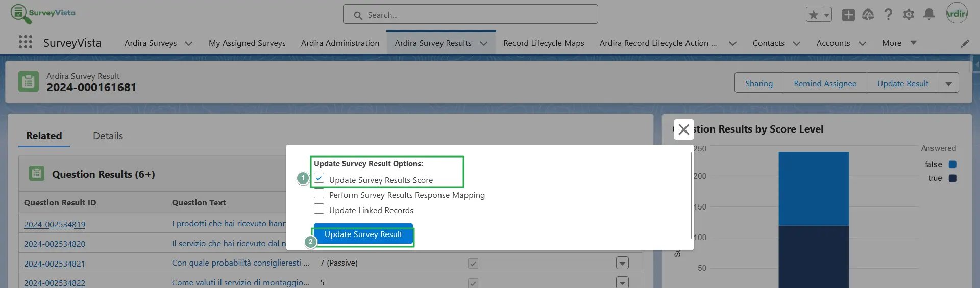The width and height of the screenshot is (980, 288).
Task: Click the checked box in the 7 (Passive) row
Action: click(473, 264)
